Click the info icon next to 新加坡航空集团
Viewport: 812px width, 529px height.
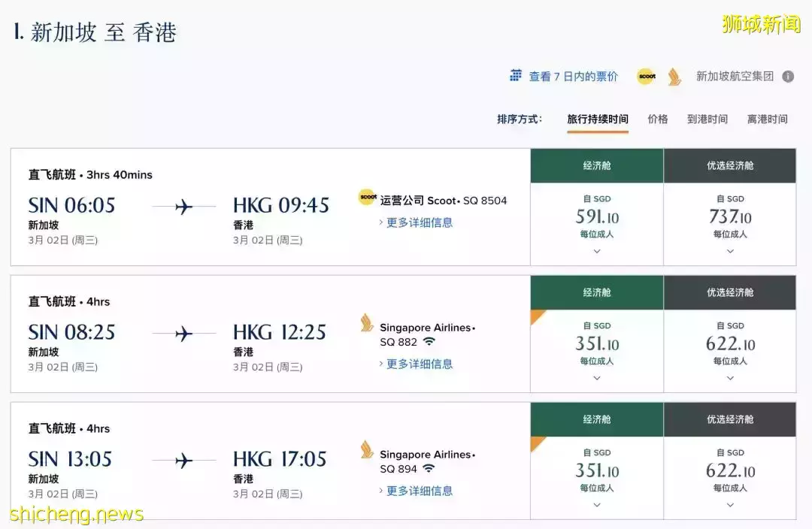[787, 76]
